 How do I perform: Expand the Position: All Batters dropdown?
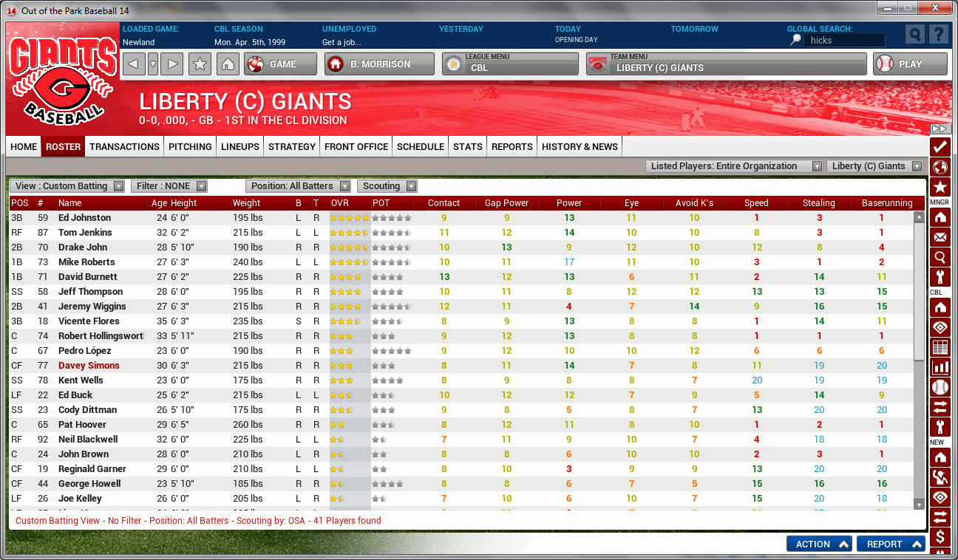299,186
